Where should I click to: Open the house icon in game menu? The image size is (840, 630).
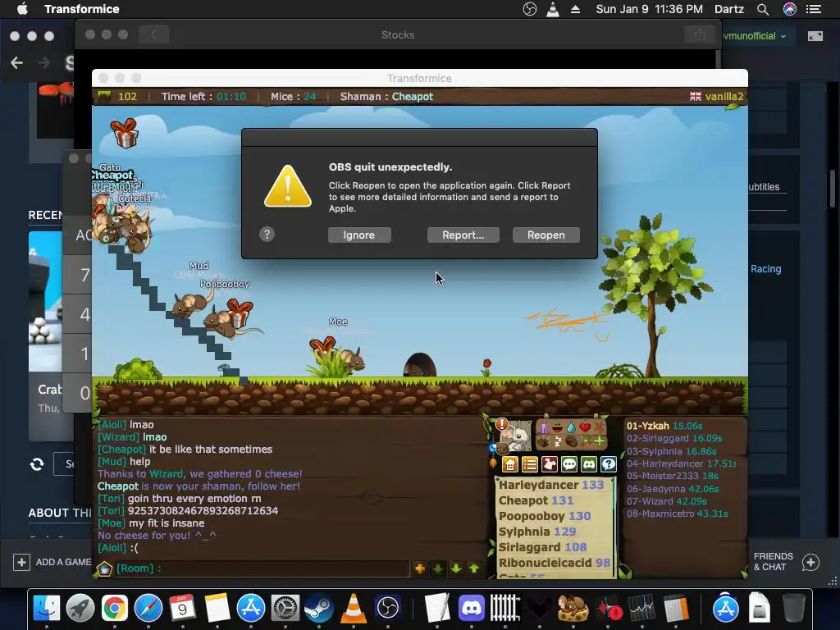coord(510,464)
